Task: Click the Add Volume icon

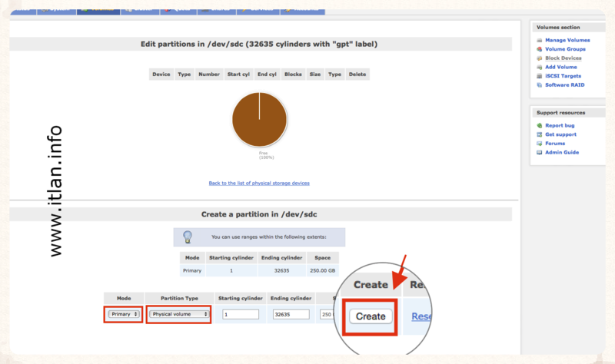Action: tap(540, 67)
